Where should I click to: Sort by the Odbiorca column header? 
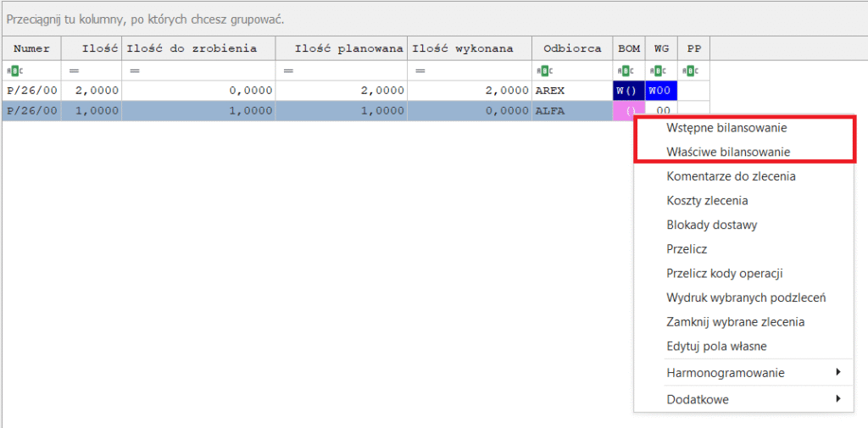[572, 48]
